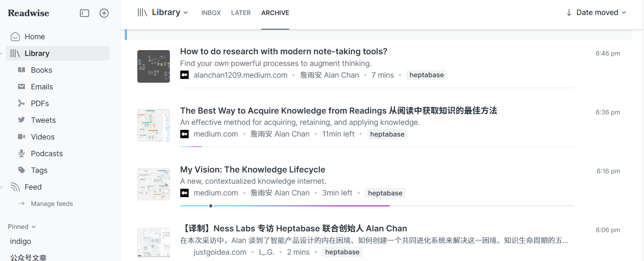644x261 pixels.
Task: Open the PDFs category
Action: click(x=40, y=104)
